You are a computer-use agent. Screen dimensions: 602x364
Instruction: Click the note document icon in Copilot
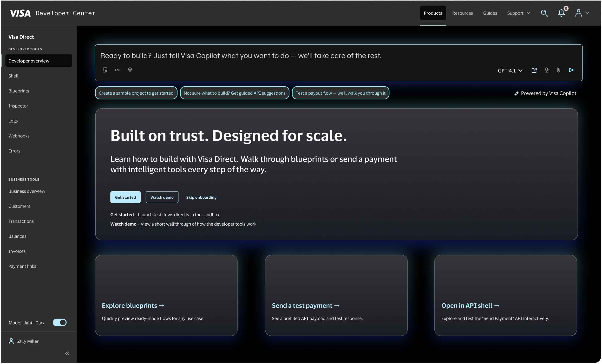(x=105, y=70)
